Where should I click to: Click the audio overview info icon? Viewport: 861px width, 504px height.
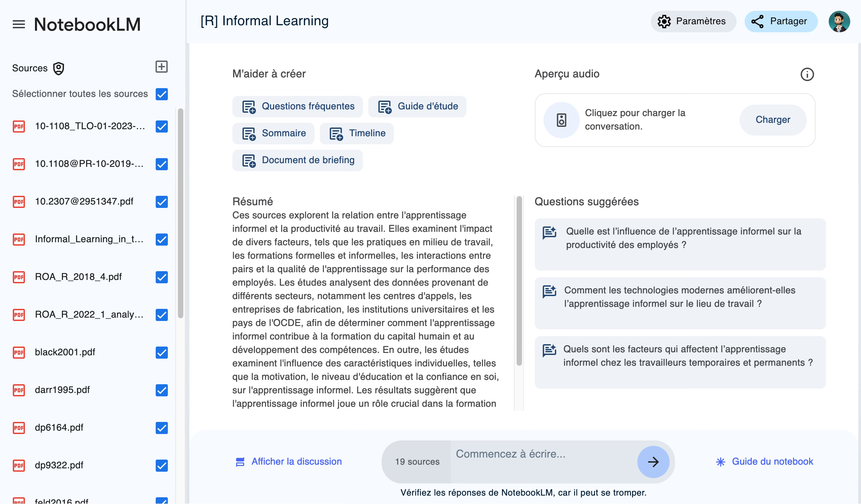click(x=807, y=74)
